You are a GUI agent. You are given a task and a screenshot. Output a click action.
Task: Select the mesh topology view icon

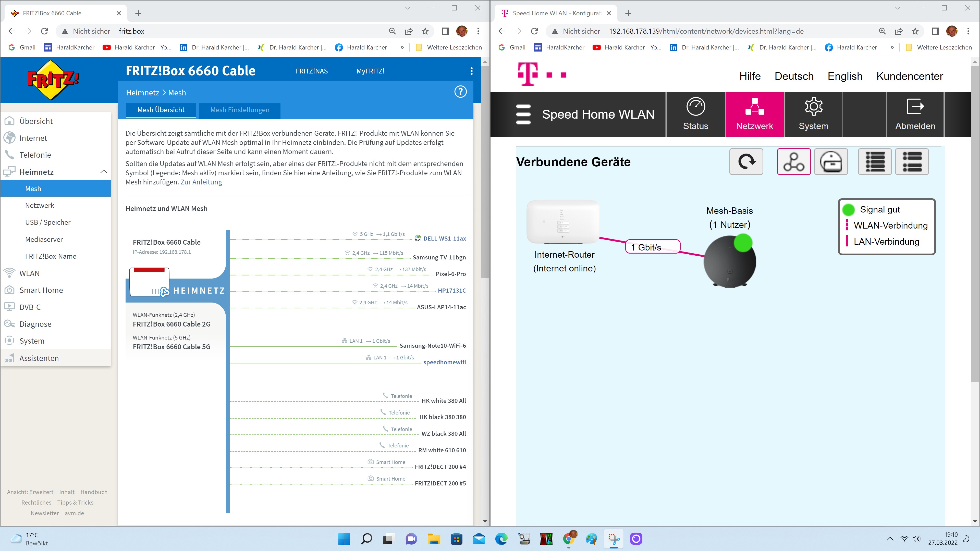click(794, 162)
